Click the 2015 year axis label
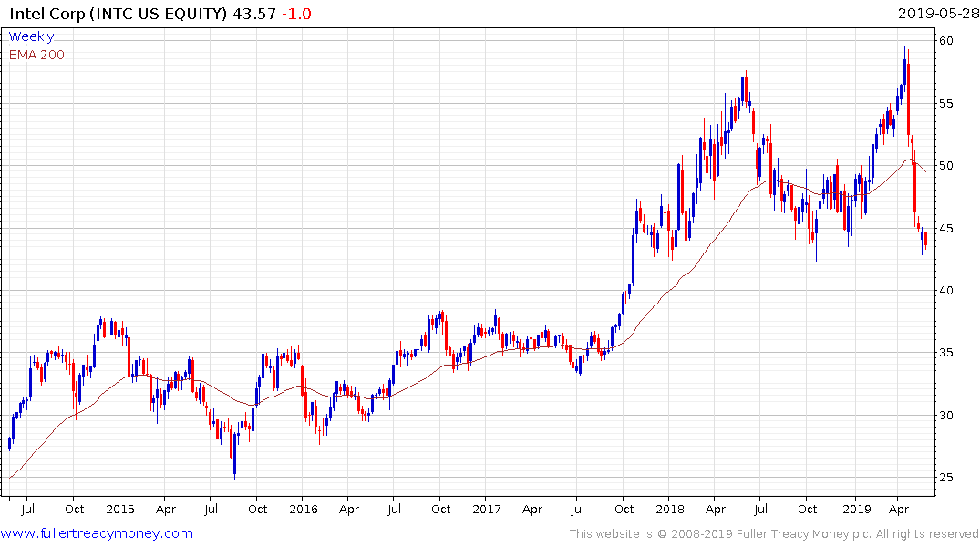 120,509
